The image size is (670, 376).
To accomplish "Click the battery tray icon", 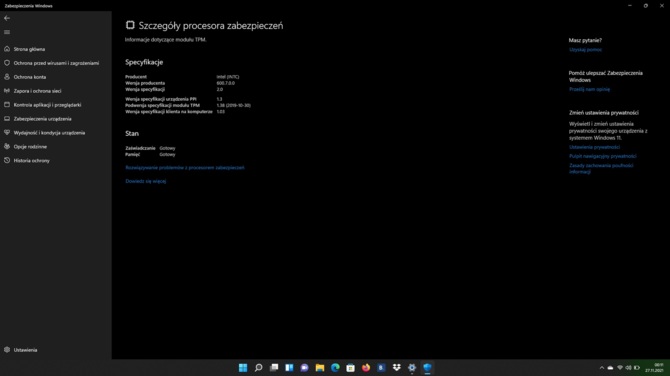I will point(637,368).
